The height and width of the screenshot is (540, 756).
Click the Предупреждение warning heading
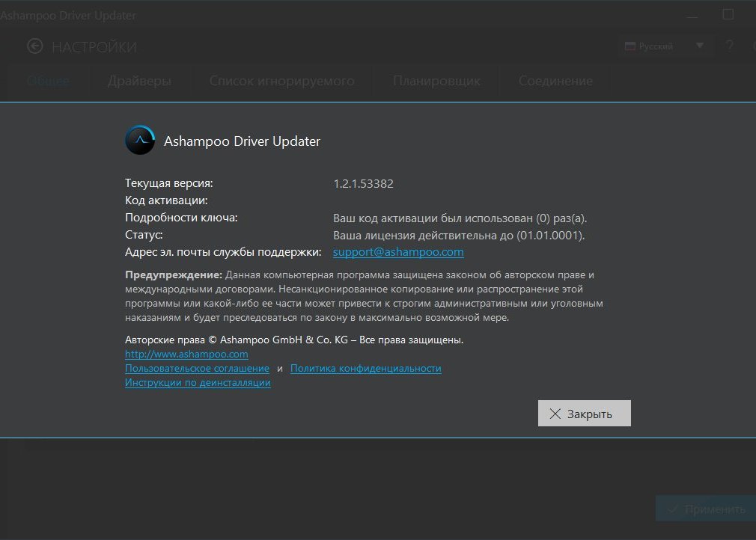[x=174, y=275]
